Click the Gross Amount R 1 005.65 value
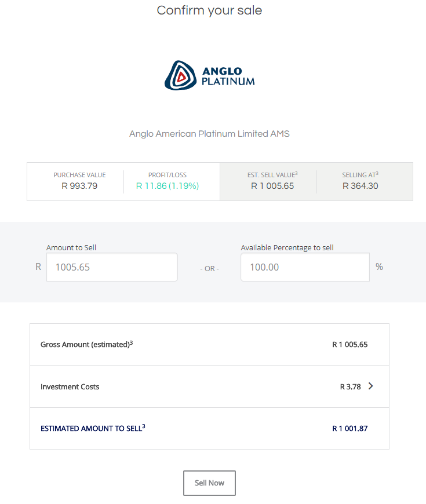 pos(350,345)
